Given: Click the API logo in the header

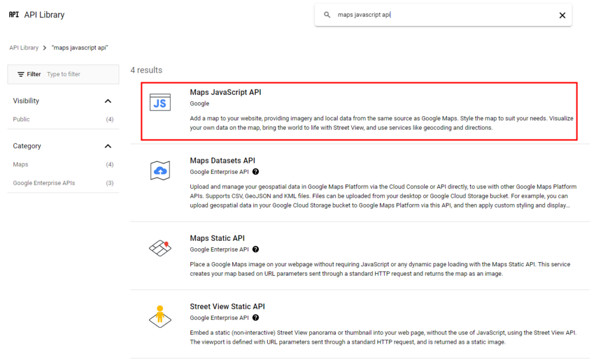Looking at the screenshot, I should (13, 14).
